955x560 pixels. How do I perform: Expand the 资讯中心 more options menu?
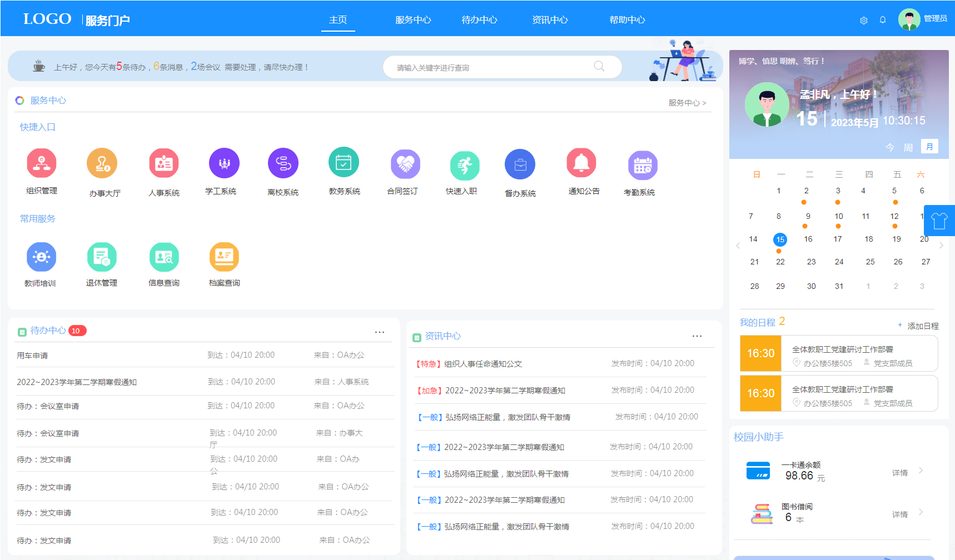[x=697, y=336]
